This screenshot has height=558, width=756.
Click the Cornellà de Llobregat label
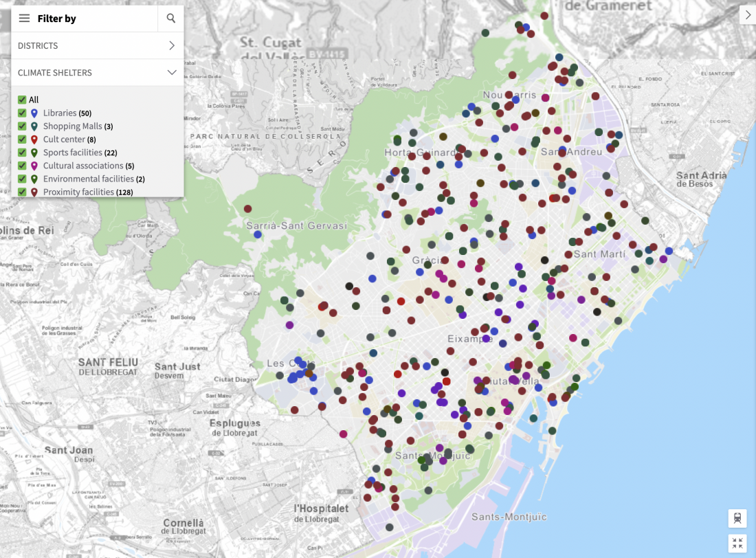coord(184,526)
